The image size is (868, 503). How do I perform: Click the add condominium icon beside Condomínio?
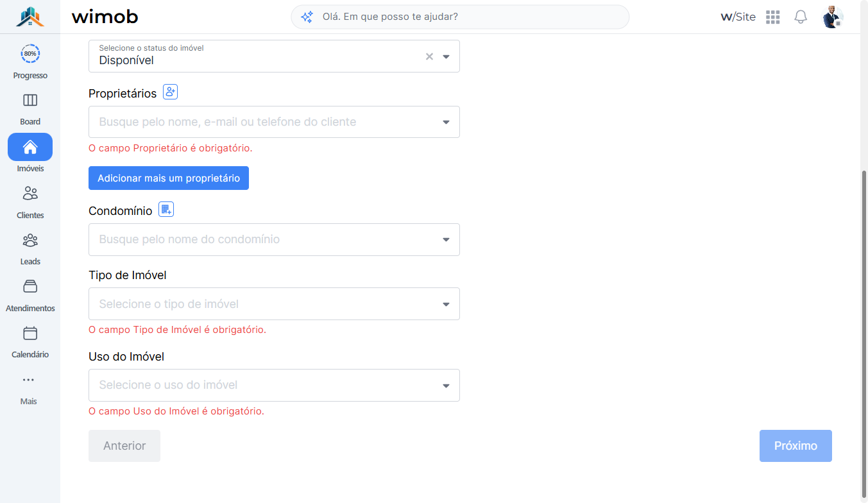(x=166, y=209)
